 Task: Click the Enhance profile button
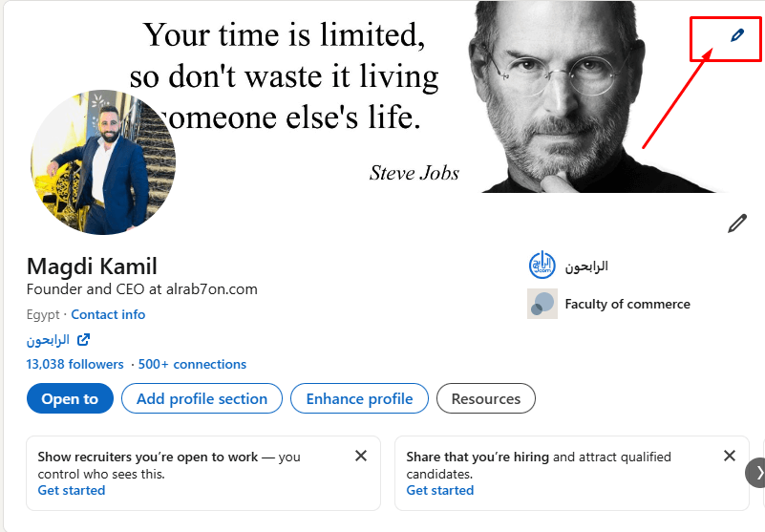point(359,398)
